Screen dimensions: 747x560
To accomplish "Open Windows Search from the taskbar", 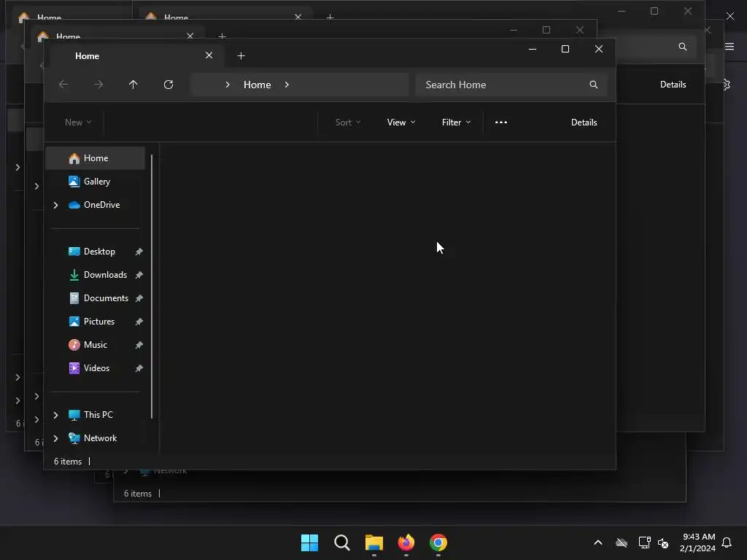I will click(342, 542).
